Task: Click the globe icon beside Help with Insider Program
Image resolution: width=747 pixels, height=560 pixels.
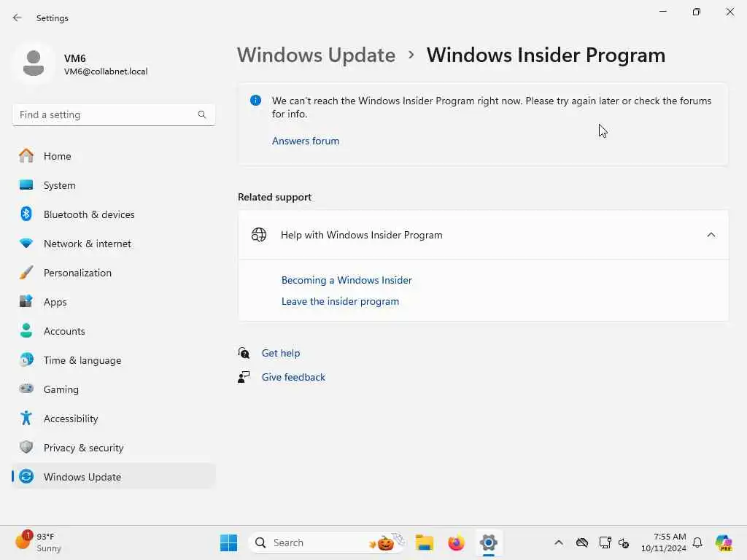Action: coord(259,235)
